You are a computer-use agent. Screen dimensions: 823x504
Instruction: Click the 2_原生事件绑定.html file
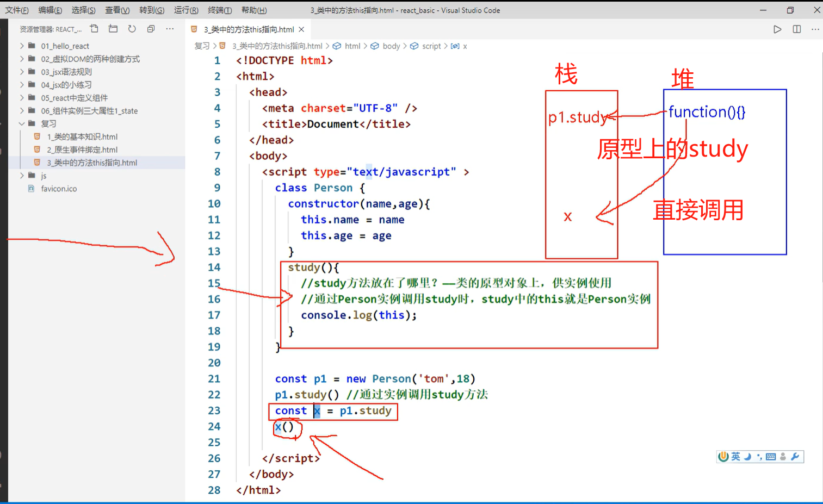coord(83,149)
